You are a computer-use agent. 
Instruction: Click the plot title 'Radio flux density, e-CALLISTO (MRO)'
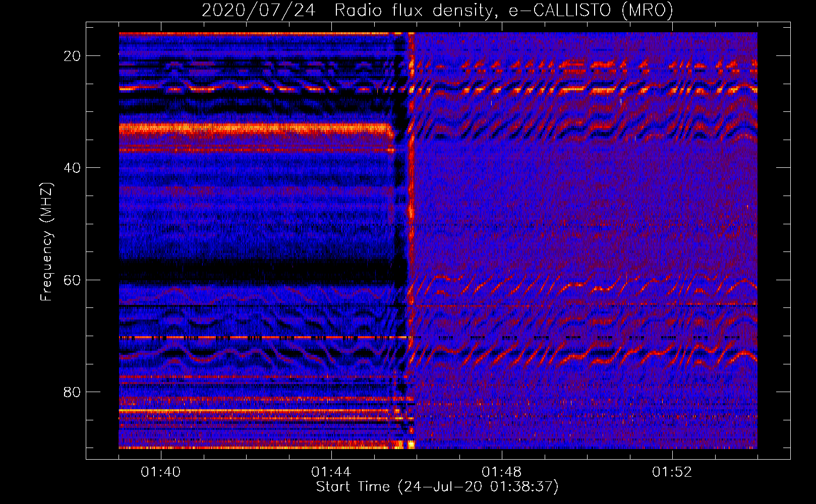504,10
